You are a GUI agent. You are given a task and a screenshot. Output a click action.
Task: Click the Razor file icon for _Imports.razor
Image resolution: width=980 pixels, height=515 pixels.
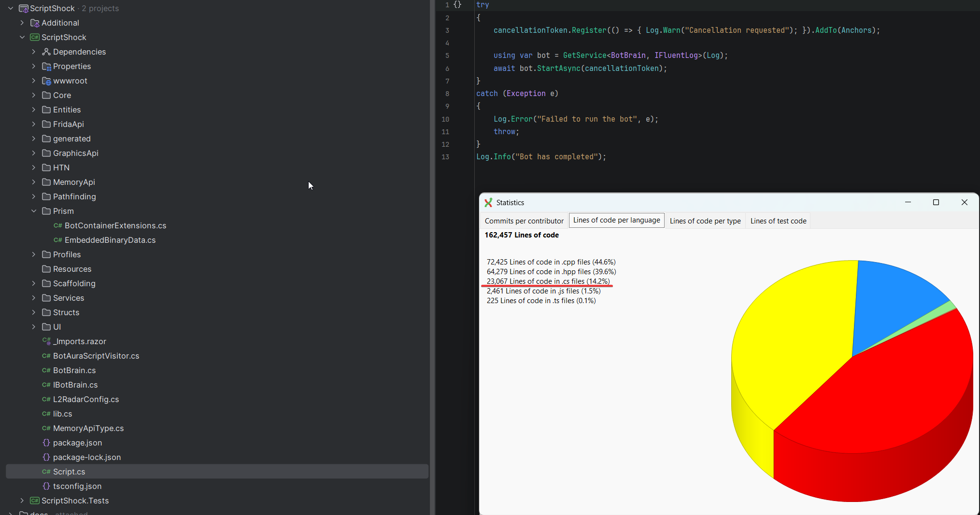46,341
